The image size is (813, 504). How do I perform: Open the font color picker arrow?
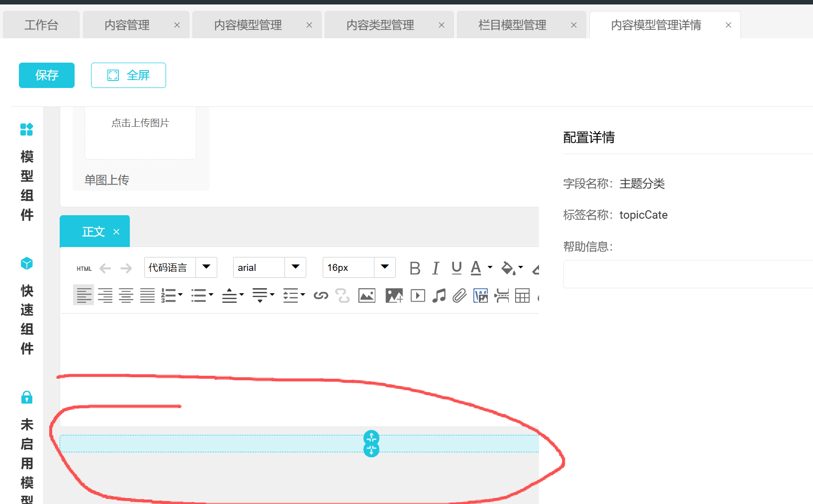490,267
